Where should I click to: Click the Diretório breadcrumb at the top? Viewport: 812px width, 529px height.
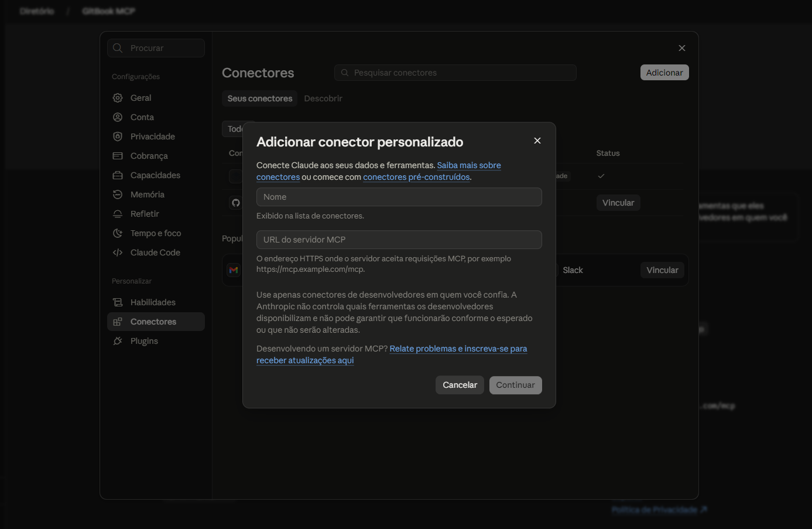point(37,11)
